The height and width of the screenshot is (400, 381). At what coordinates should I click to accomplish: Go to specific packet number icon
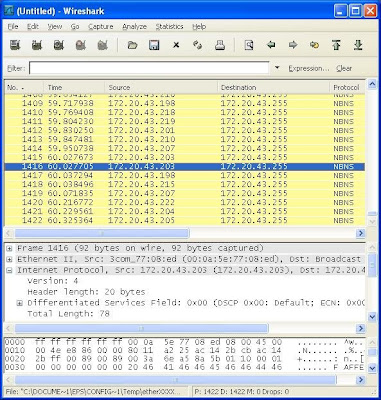click(x=314, y=45)
